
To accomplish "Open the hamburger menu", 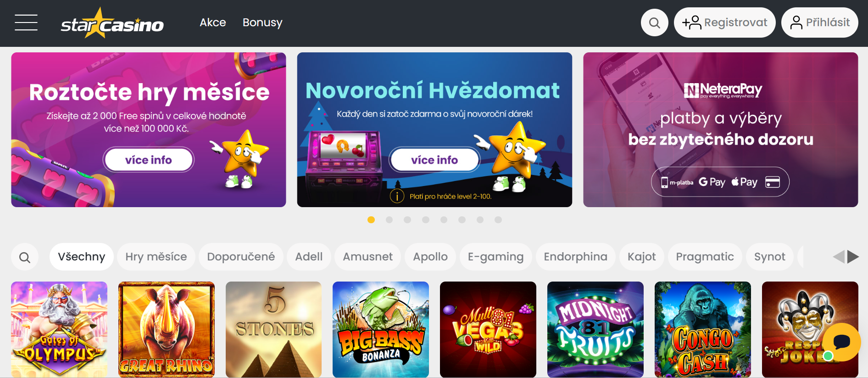I will (26, 23).
